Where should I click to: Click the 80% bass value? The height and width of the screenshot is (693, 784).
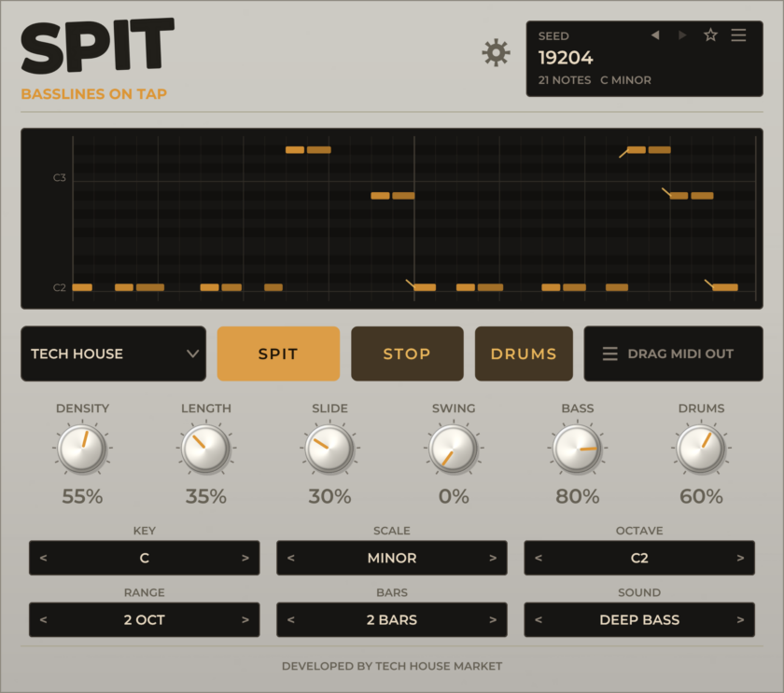pos(578,496)
